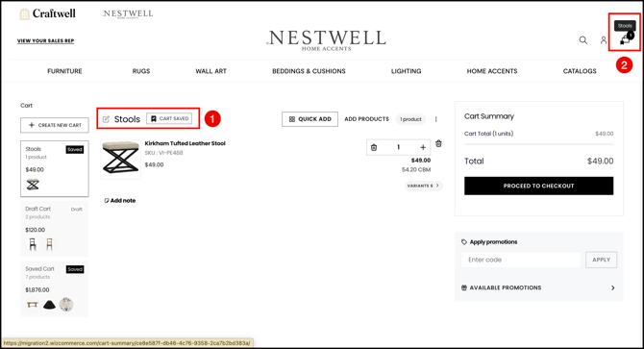644x349 pixels.
Task: Click second chair thumbnail in Draft Cart
Action: pyautogui.click(x=49, y=245)
